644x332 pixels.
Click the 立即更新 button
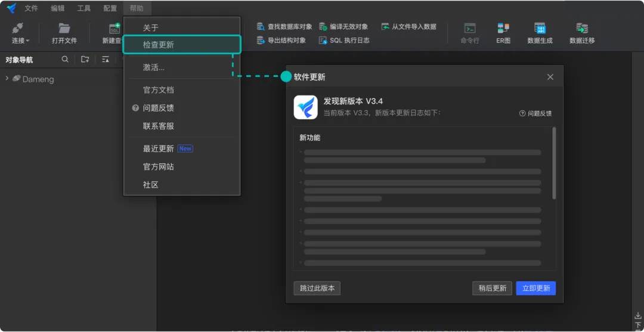(536, 288)
